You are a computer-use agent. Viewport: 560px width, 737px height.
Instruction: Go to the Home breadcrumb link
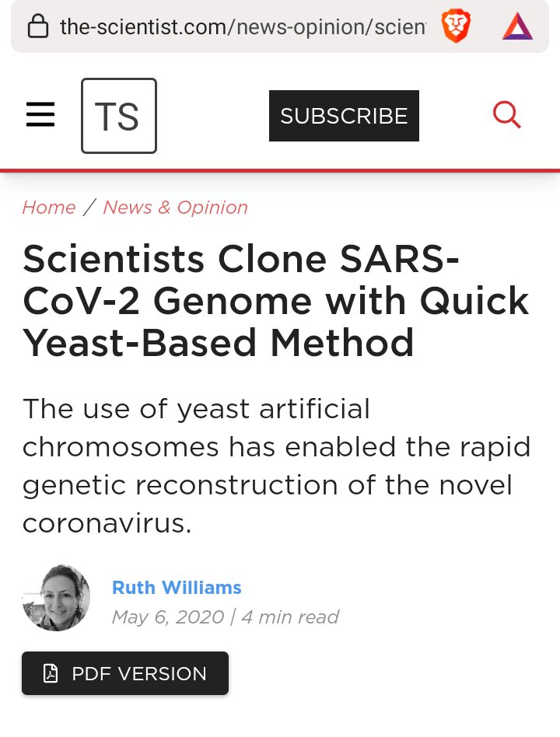point(48,208)
